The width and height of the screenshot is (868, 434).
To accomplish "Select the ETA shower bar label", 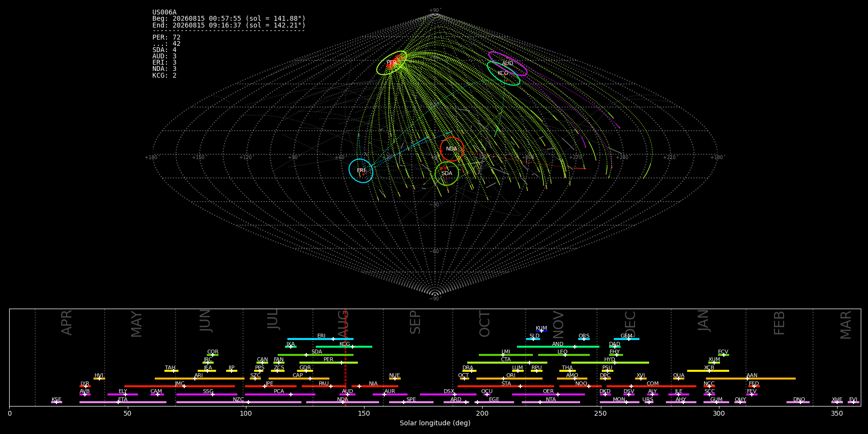I will [123, 400].
